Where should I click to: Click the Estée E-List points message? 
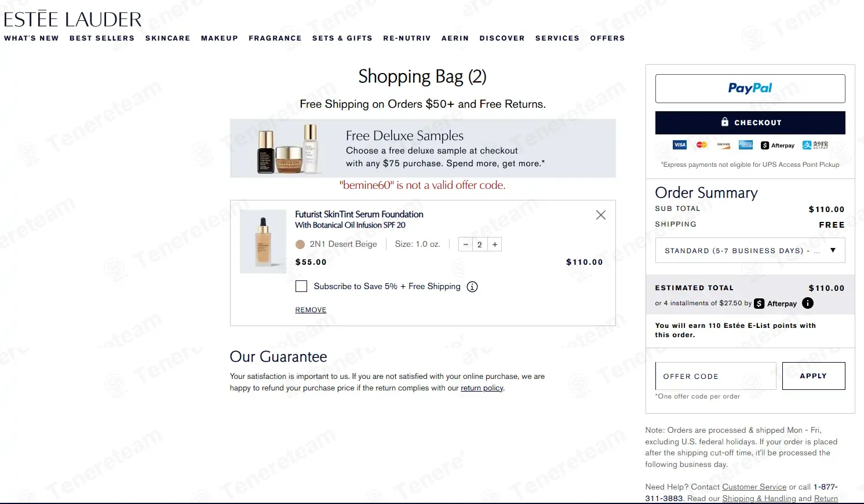(x=735, y=330)
